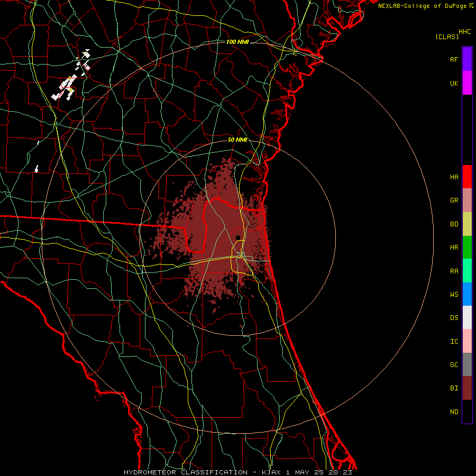
Task: Click the purple RF color swatch
Action: click(467, 59)
